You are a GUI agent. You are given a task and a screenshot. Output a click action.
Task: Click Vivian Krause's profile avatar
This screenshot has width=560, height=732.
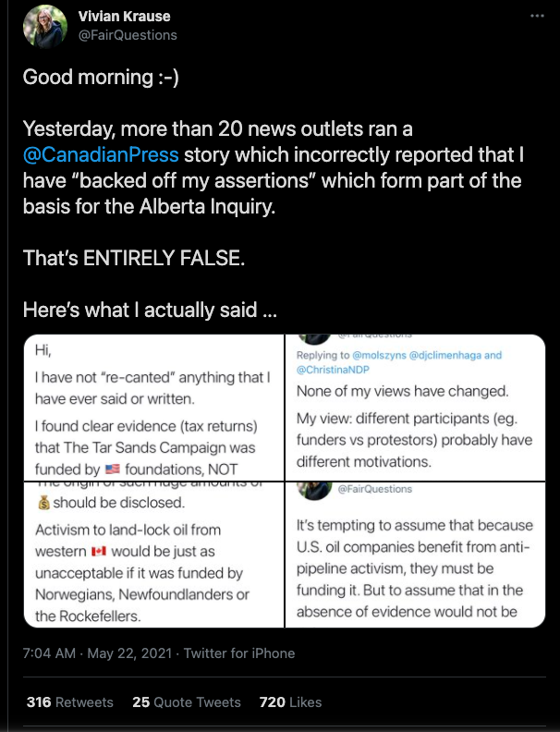45,26
